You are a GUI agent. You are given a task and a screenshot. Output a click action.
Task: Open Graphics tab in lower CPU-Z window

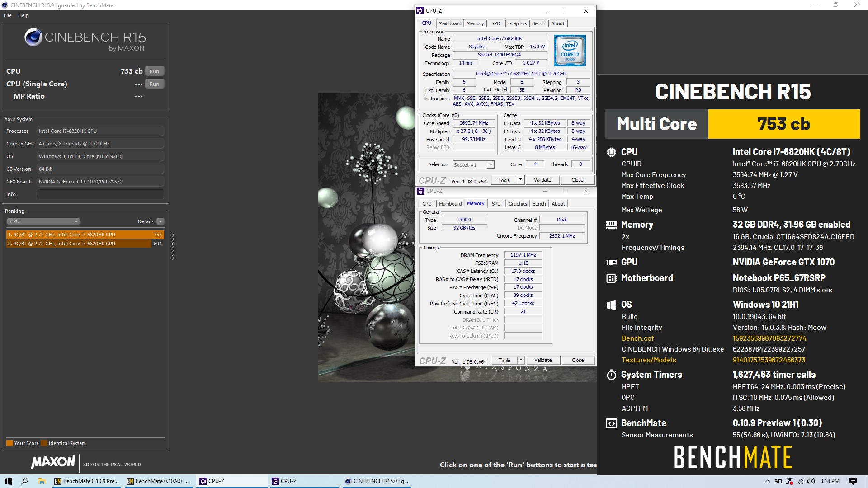(x=518, y=204)
